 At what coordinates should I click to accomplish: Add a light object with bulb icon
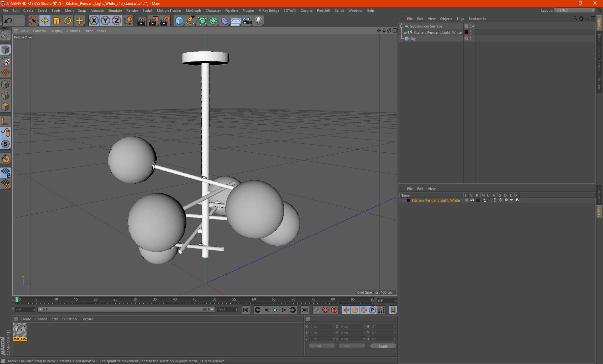(x=259, y=21)
